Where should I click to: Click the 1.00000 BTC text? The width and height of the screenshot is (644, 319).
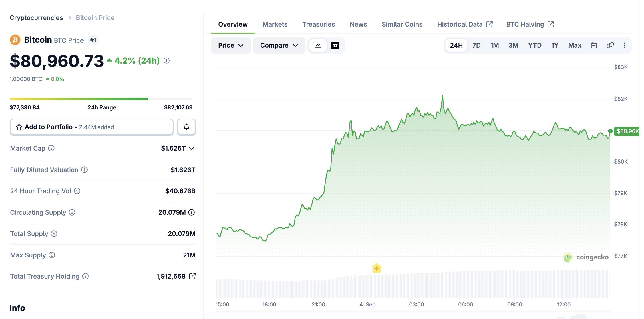(x=26, y=79)
